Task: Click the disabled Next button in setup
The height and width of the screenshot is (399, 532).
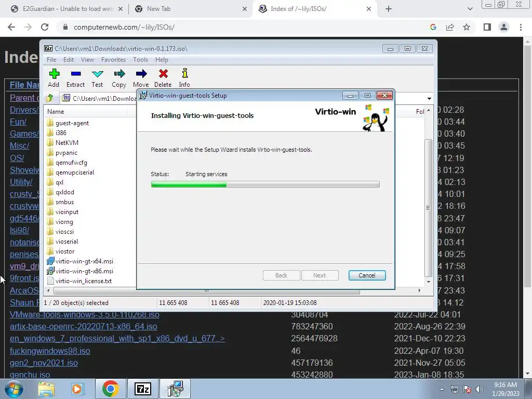Action: [x=320, y=275]
